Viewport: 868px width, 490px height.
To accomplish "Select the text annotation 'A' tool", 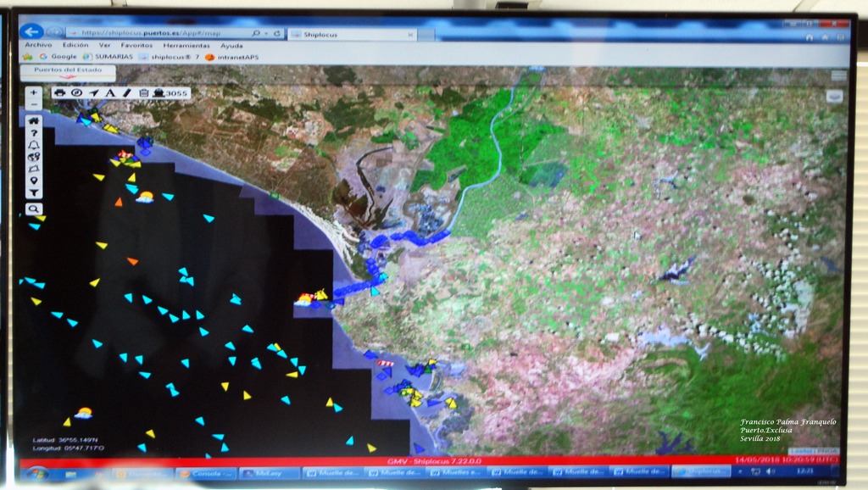I will tap(109, 92).
